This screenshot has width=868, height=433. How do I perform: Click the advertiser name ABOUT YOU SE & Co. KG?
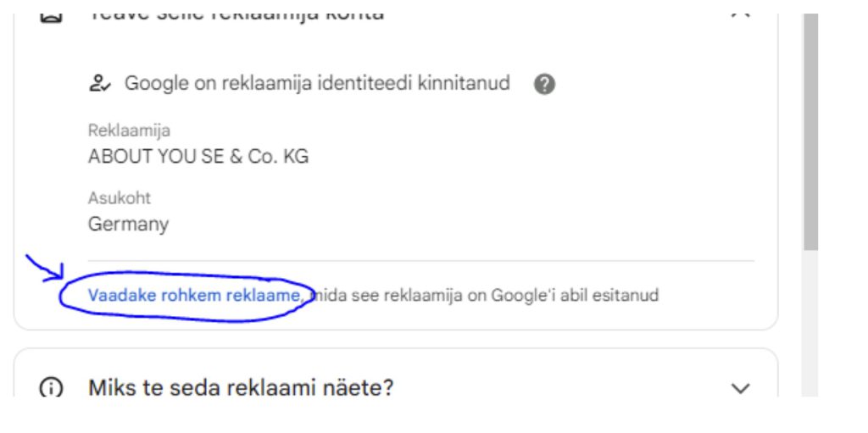198,157
